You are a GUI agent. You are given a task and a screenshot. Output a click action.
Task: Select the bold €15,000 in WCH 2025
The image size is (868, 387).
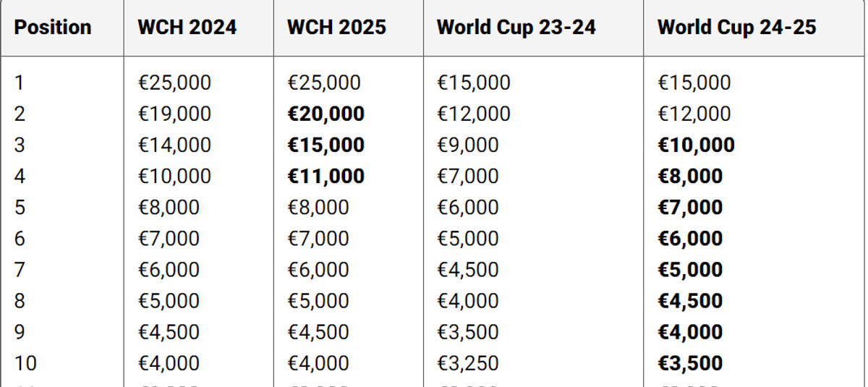[325, 145]
